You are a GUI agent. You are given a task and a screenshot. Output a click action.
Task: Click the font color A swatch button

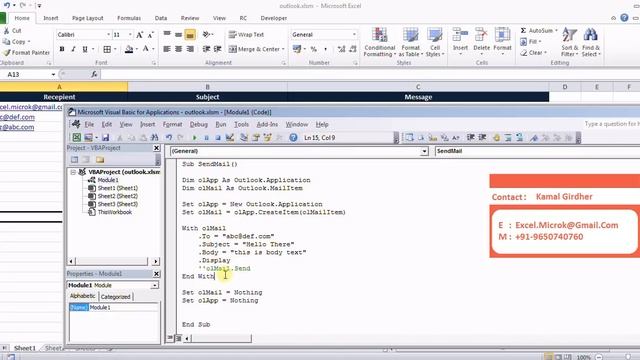pos(146,49)
